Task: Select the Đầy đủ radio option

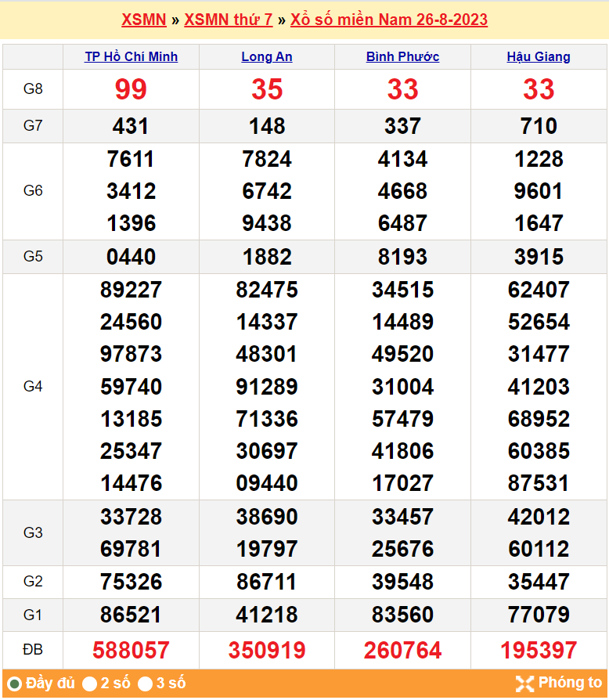Action: [x=14, y=684]
